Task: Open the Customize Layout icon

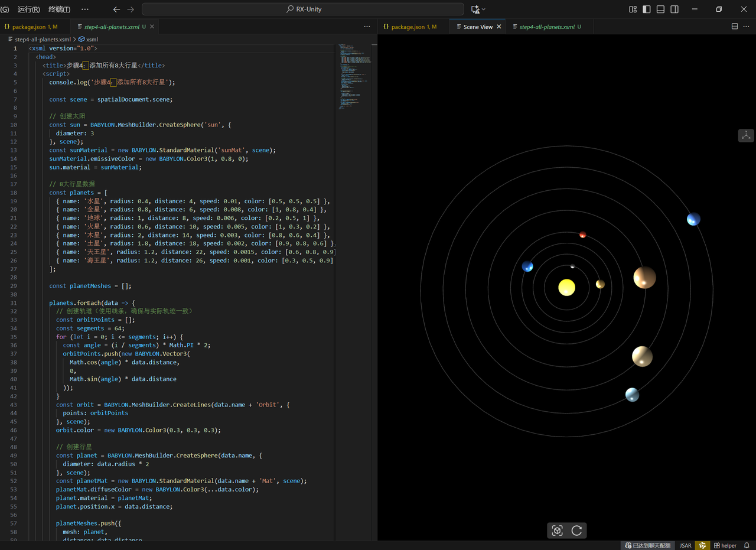Action: coord(633,9)
